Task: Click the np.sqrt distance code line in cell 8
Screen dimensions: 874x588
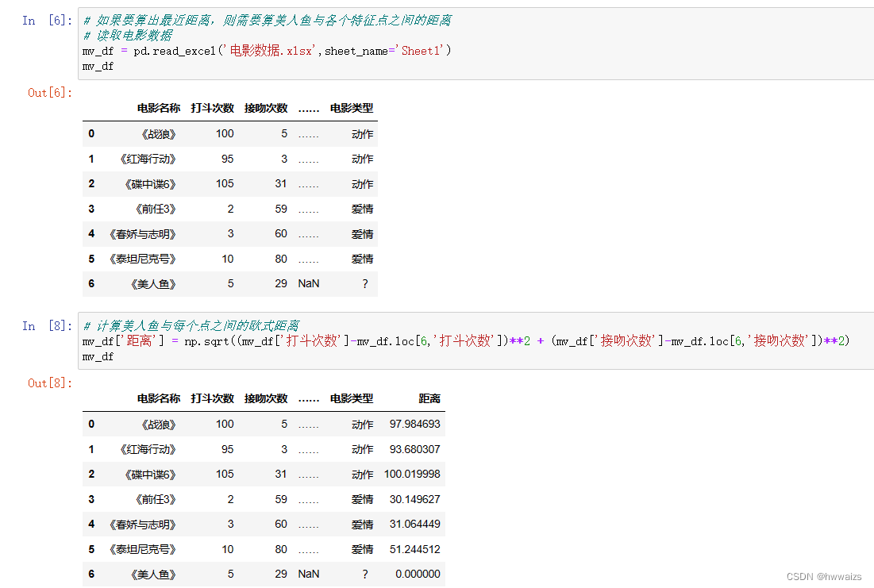Action: 465,340
